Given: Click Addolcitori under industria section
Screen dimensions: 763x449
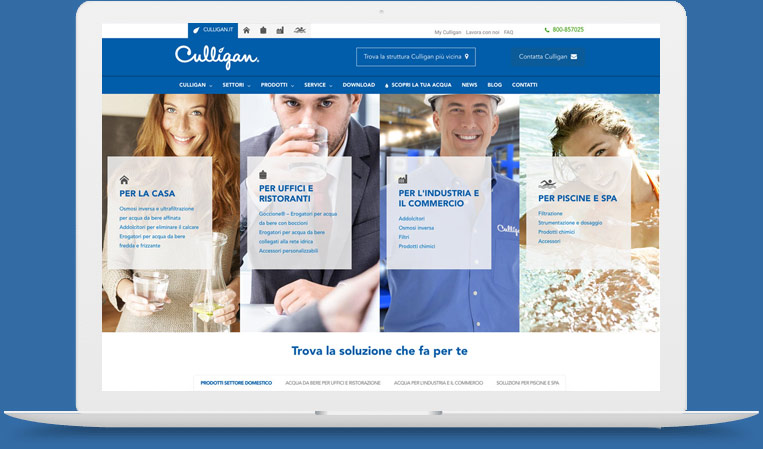Looking at the screenshot, I should 412,219.
